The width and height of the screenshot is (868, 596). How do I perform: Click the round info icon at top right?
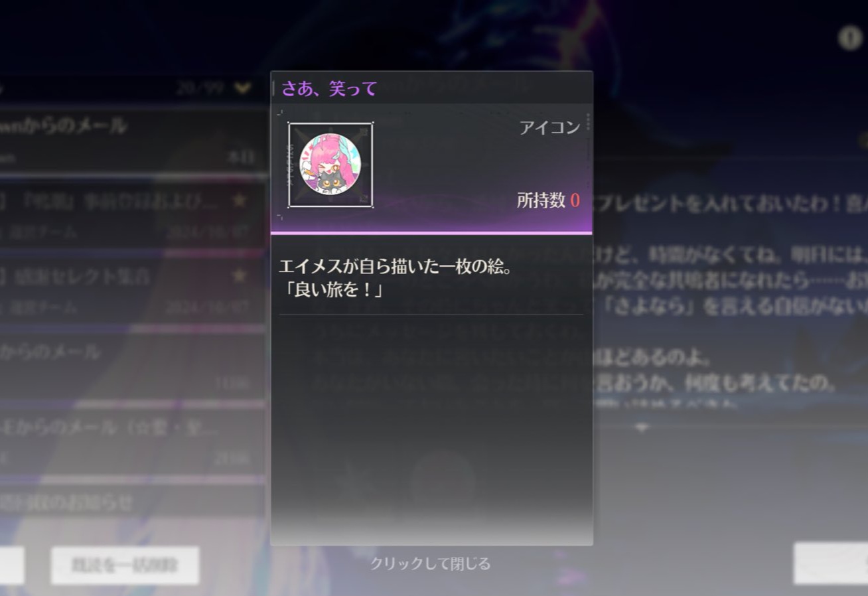pos(850,38)
